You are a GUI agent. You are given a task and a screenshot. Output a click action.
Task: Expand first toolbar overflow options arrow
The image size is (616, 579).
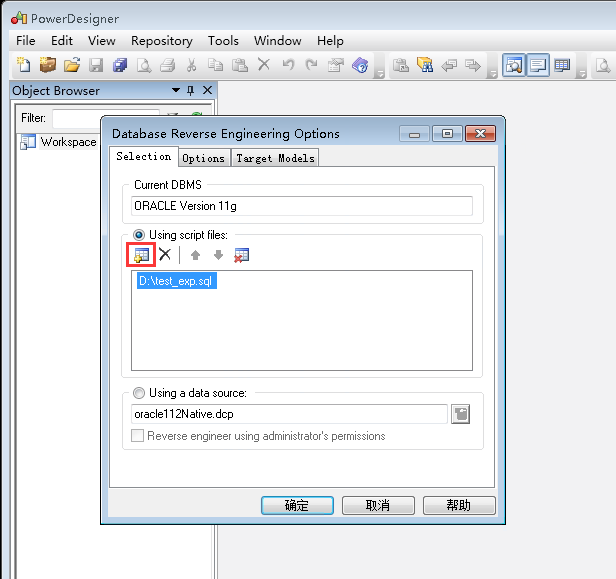[379, 73]
